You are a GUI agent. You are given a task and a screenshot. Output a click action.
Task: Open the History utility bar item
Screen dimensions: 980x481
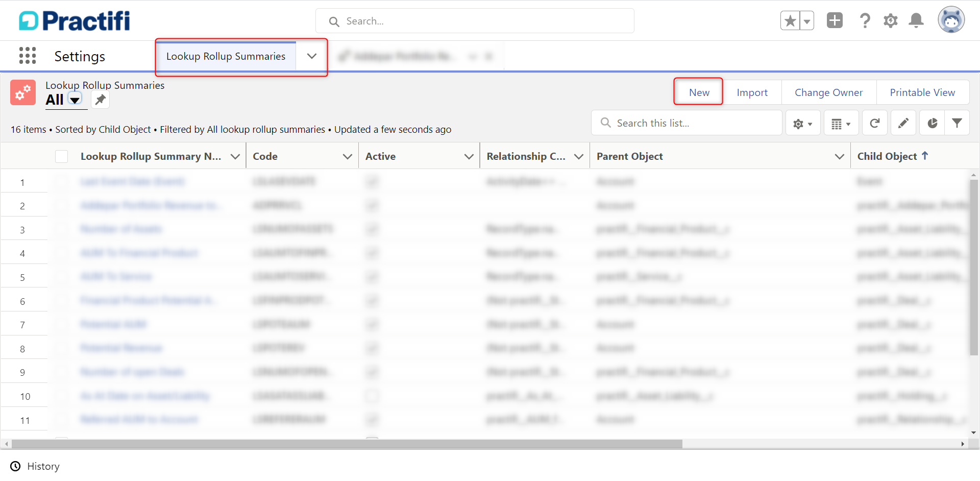click(x=35, y=466)
